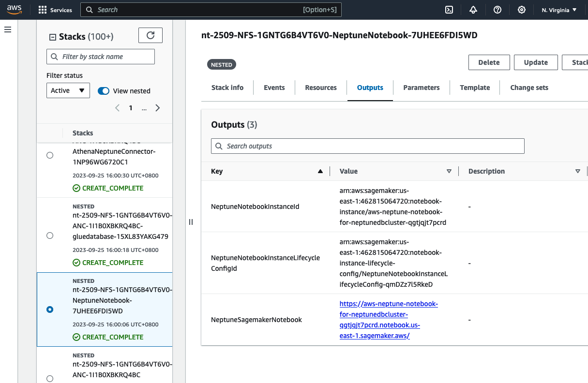Sort outputs by Description column arrow

pyautogui.click(x=578, y=171)
